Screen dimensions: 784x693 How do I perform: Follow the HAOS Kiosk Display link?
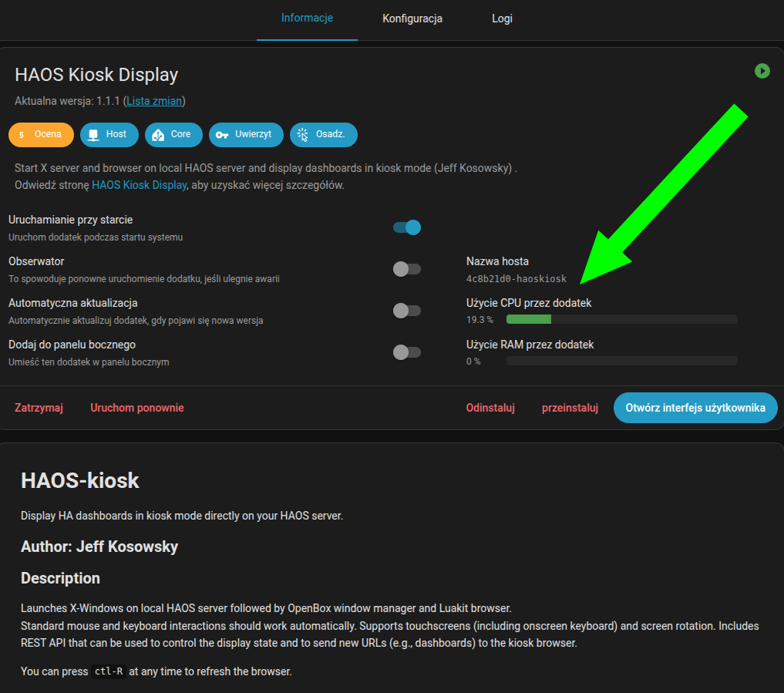pyautogui.click(x=139, y=185)
